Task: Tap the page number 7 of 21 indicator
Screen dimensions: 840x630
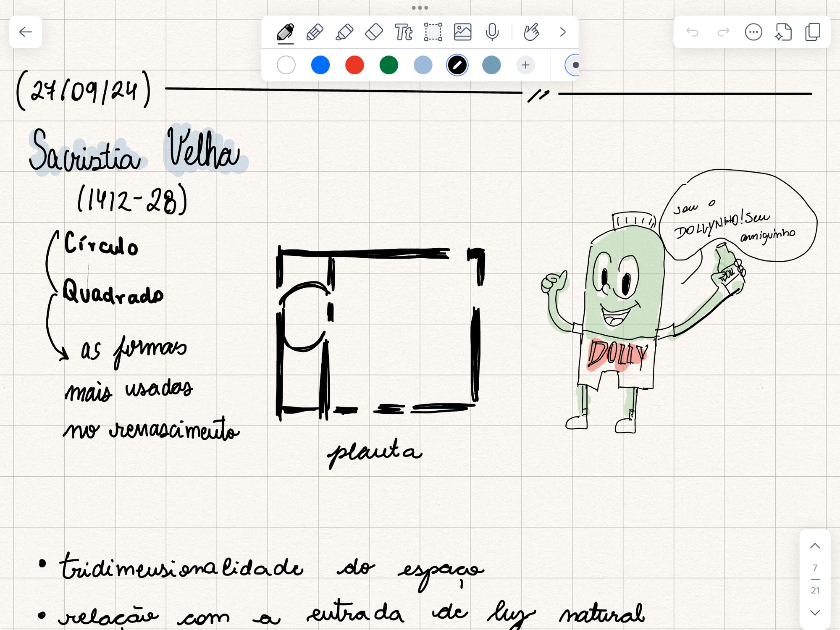Action: point(815,579)
